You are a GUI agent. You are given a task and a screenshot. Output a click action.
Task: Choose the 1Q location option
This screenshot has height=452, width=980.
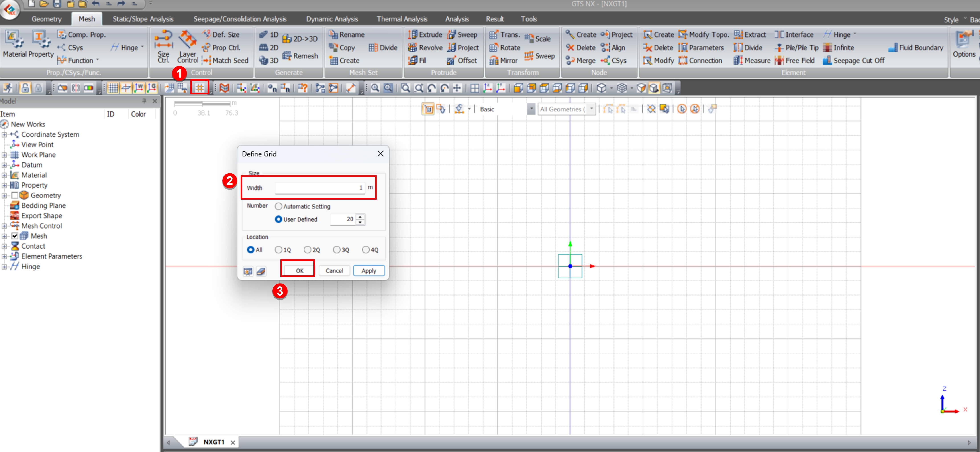pyautogui.click(x=278, y=250)
